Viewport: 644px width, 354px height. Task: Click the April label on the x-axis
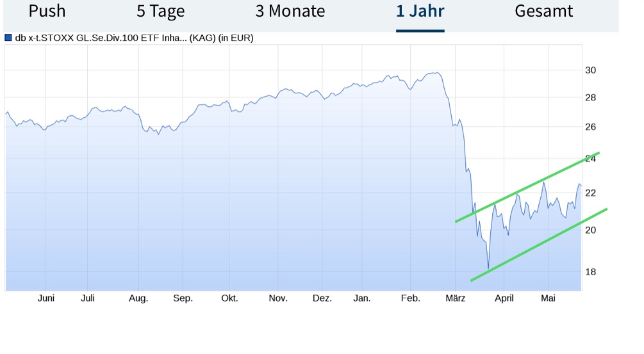(x=504, y=298)
